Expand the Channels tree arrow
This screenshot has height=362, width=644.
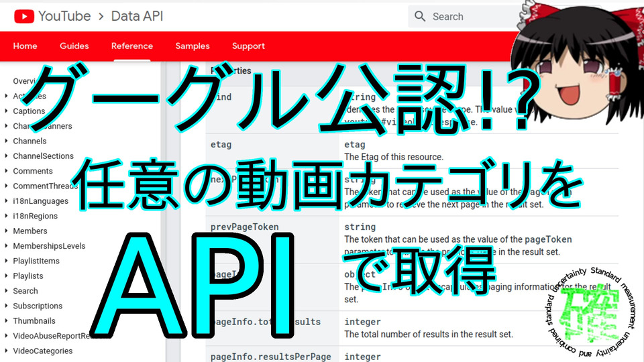tap(6, 141)
